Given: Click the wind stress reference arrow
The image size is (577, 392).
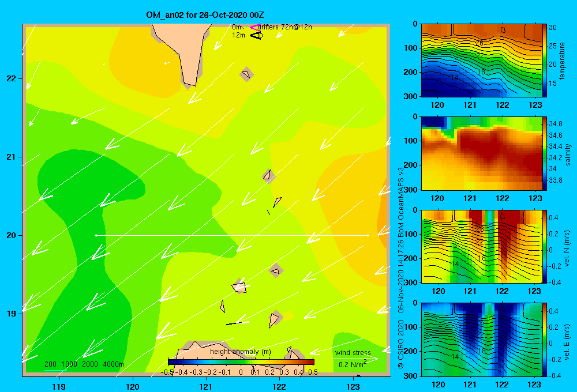Looking at the screenshot, I should click(355, 358).
